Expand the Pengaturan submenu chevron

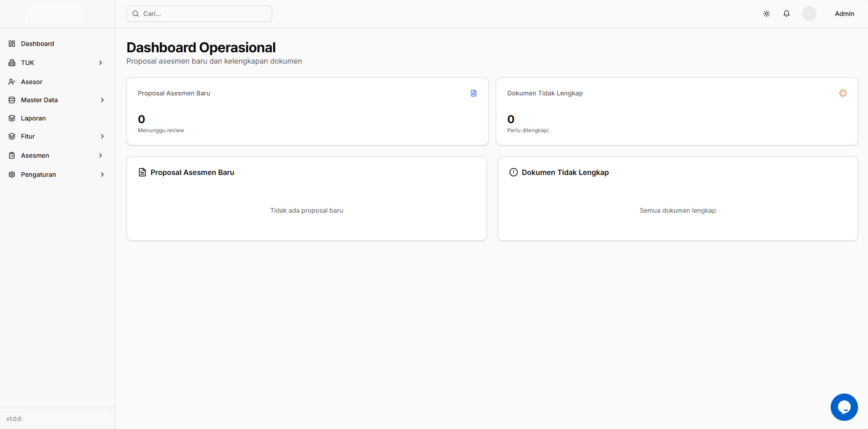pyautogui.click(x=102, y=175)
